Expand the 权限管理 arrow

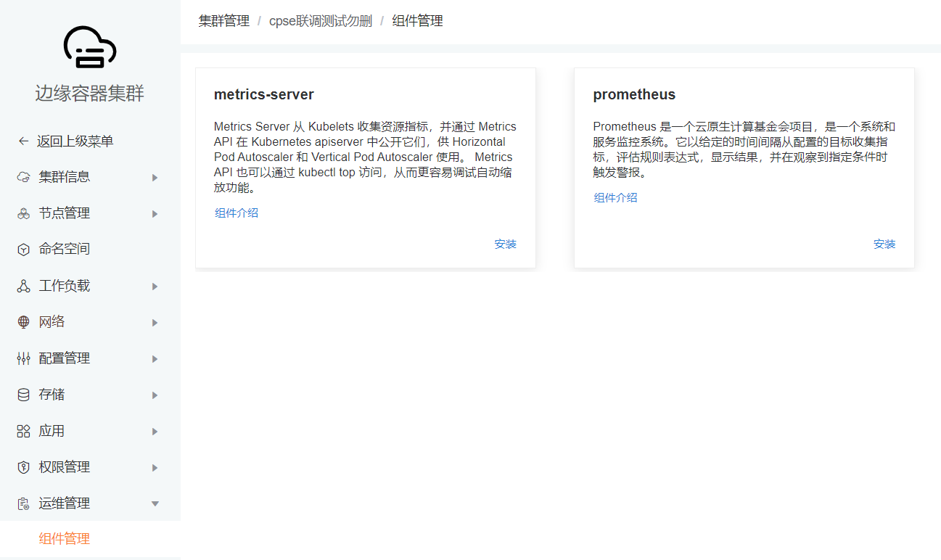(155, 468)
